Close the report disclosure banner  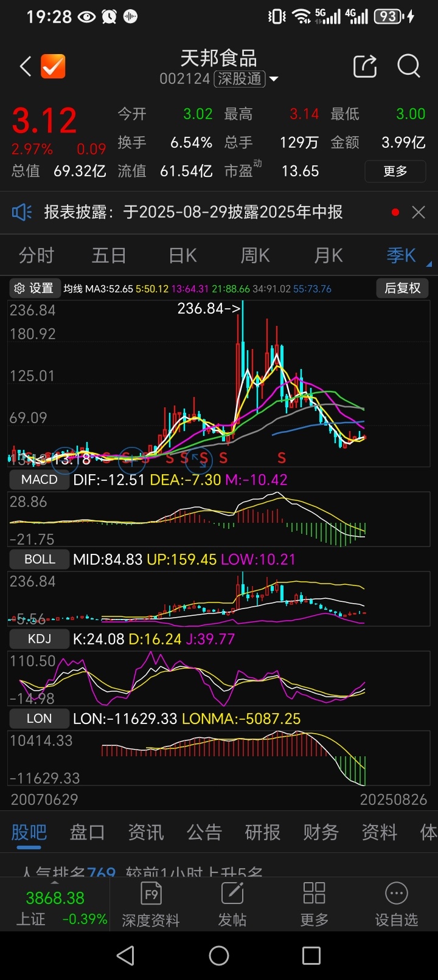[419, 212]
